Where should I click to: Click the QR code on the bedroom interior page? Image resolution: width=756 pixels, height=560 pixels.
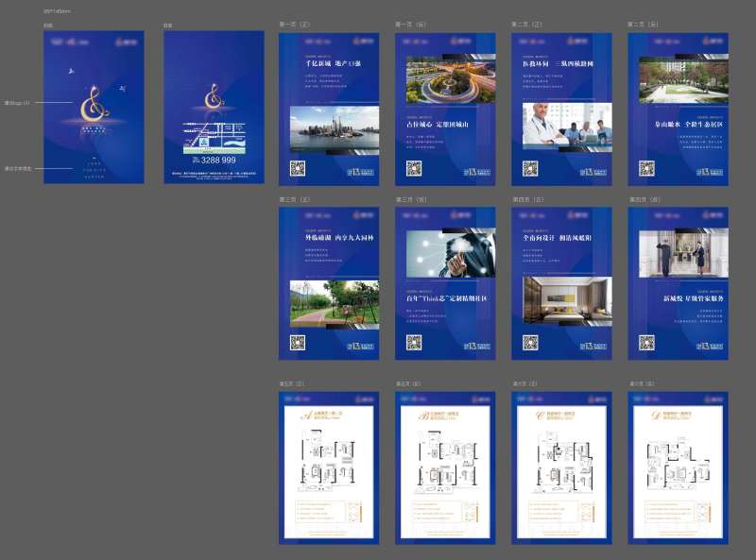[530, 342]
